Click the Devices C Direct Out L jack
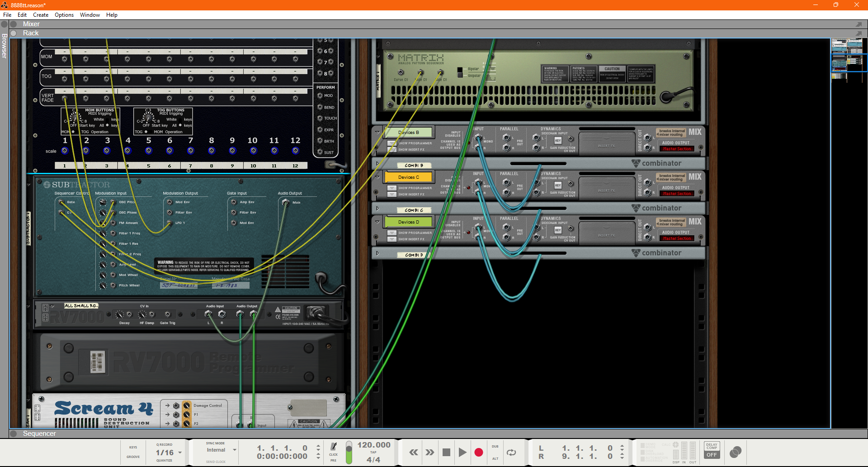 tap(647, 182)
